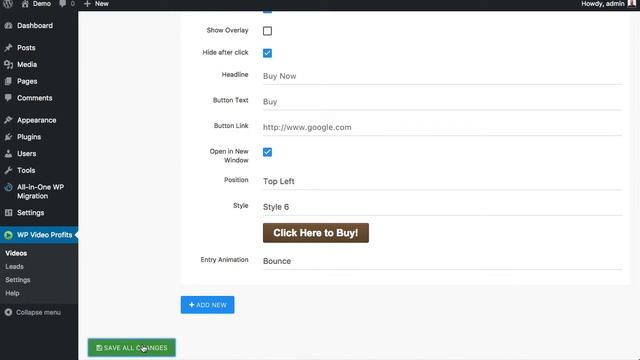Open the comments bubble in admin bar

(x=62, y=4)
